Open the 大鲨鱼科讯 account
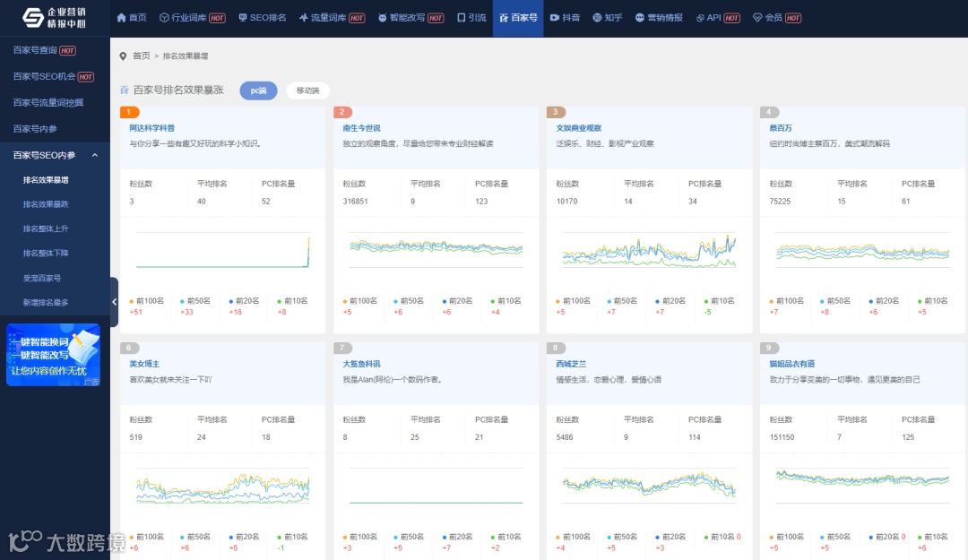 tap(361, 365)
